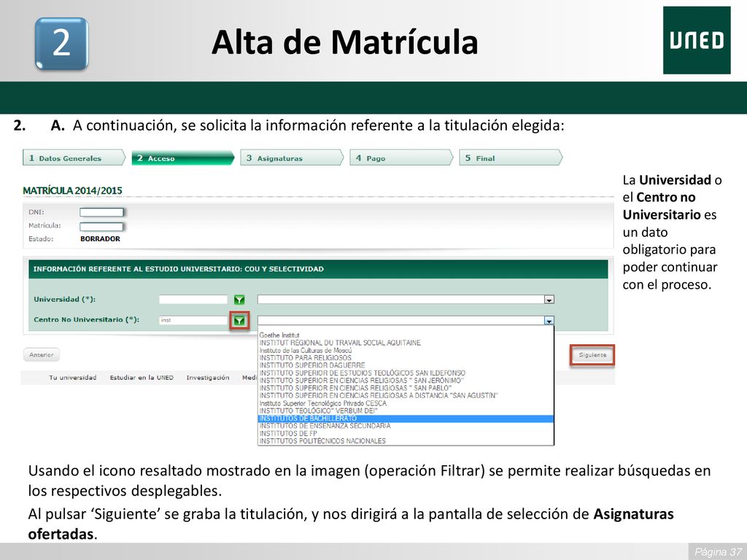The width and height of the screenshot is (747, 560).
Task: Select step 2 Acceso tab
Action: (x=183, y=158)
